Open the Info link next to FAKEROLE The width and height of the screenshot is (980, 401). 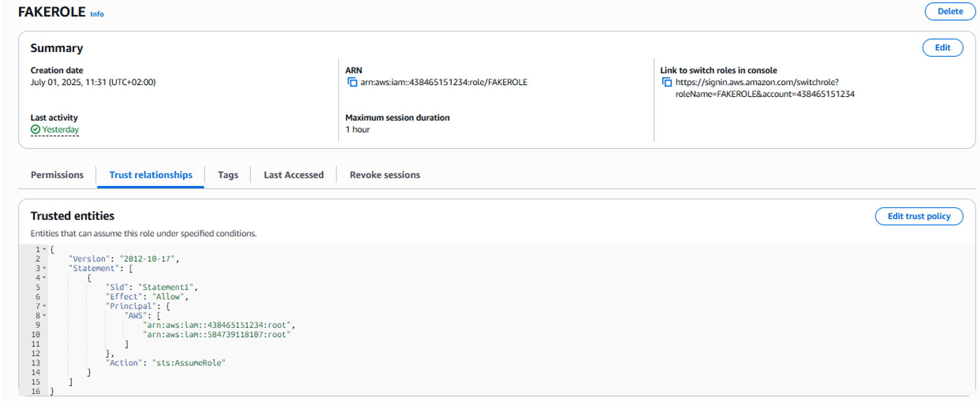click(97, 14)
